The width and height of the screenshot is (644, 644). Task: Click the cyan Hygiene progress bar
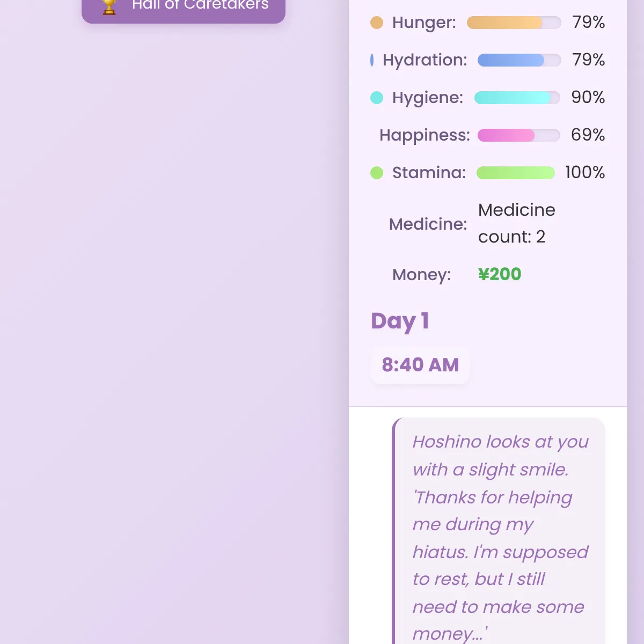coord(517,98)
